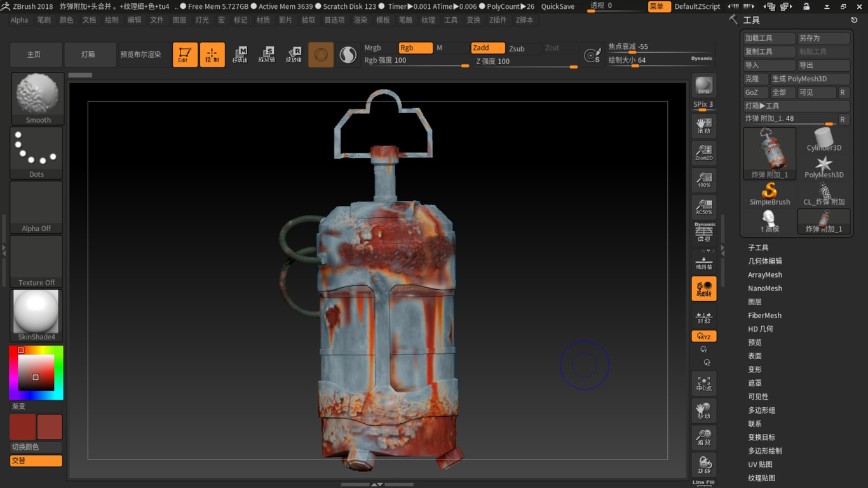Select the Cylinder3D tool
The image size is (868, 488).
pyautogui.click(x=824, y=140)
